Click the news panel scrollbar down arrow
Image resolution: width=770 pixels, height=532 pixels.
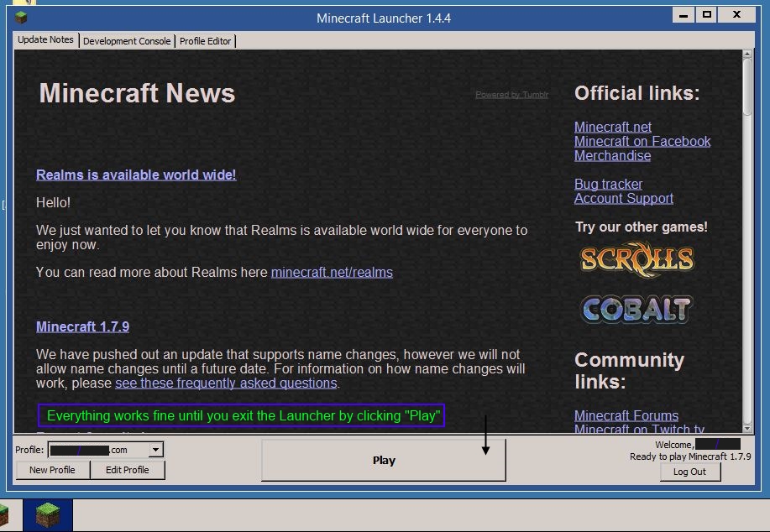pyautogui.click(x=747, y=427)
